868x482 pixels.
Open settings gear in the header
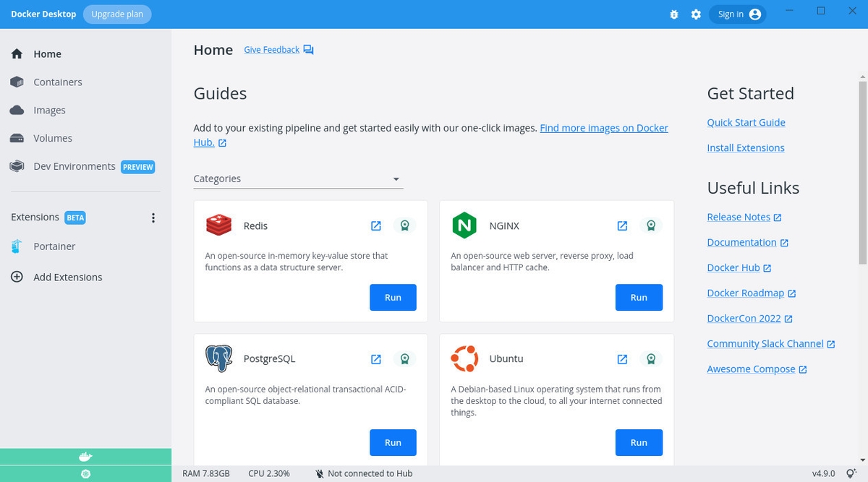[696, 14]
